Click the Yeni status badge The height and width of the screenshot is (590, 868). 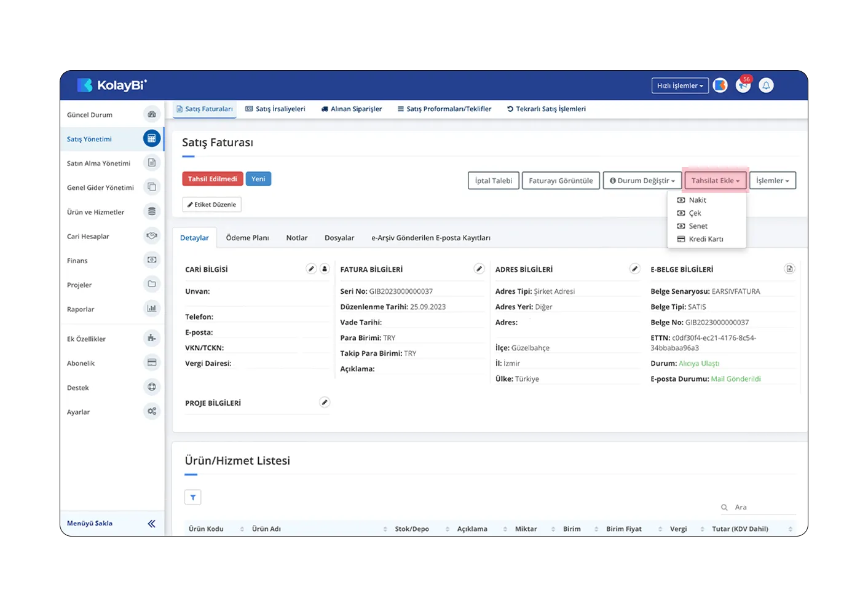258,179
